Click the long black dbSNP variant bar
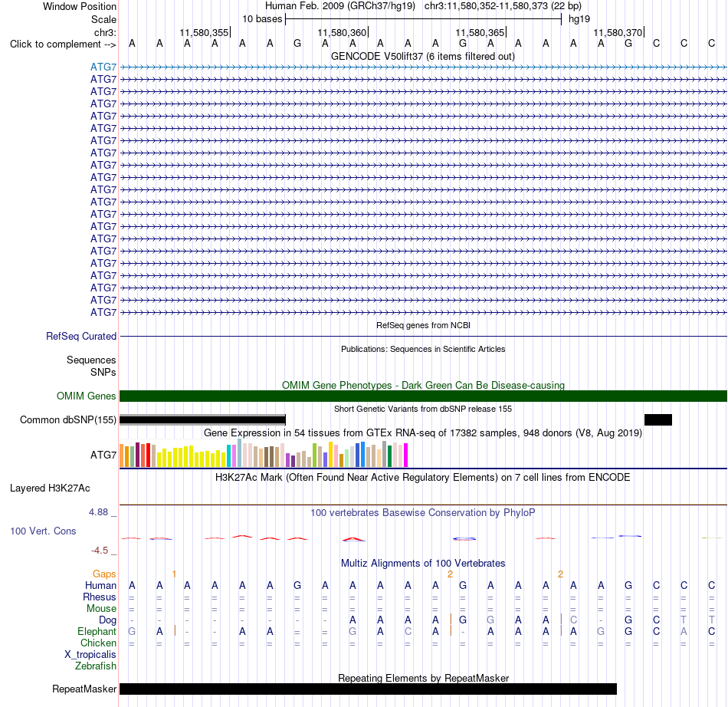Image resolution: width=728 pixels, height=707 pixels. [x=202, y=420]
